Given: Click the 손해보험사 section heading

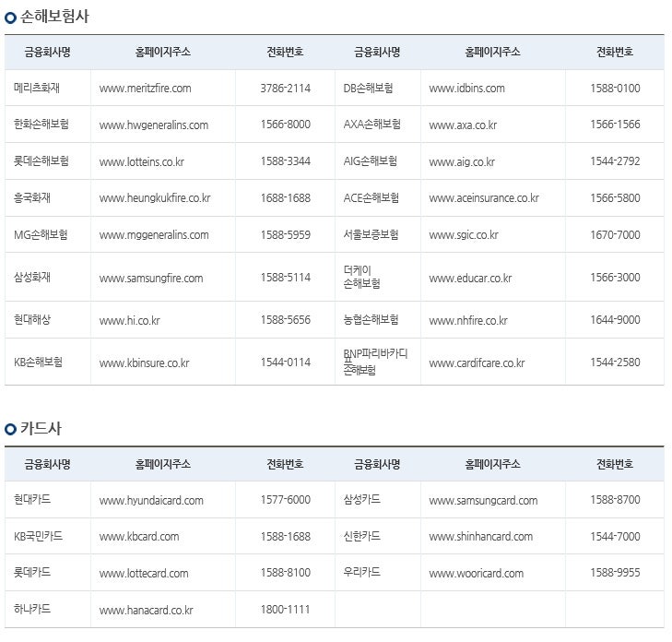Looking at the screenshot, I should 54,17.
